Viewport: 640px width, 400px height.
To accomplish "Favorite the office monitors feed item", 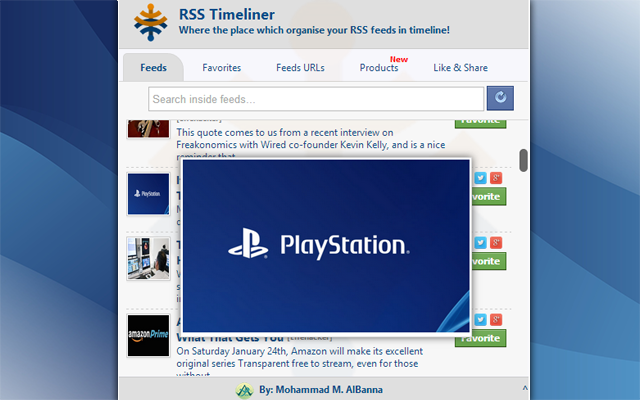I will pos(489,261).
